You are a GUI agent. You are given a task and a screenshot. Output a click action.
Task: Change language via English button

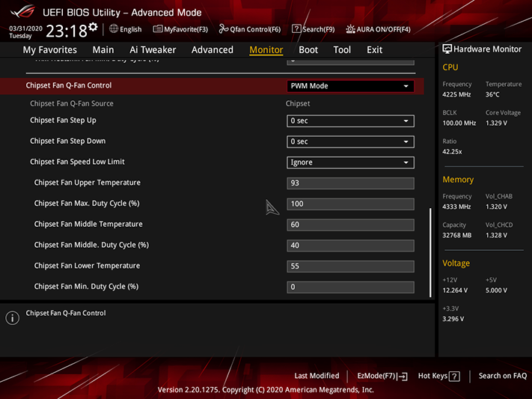(126, 29)
